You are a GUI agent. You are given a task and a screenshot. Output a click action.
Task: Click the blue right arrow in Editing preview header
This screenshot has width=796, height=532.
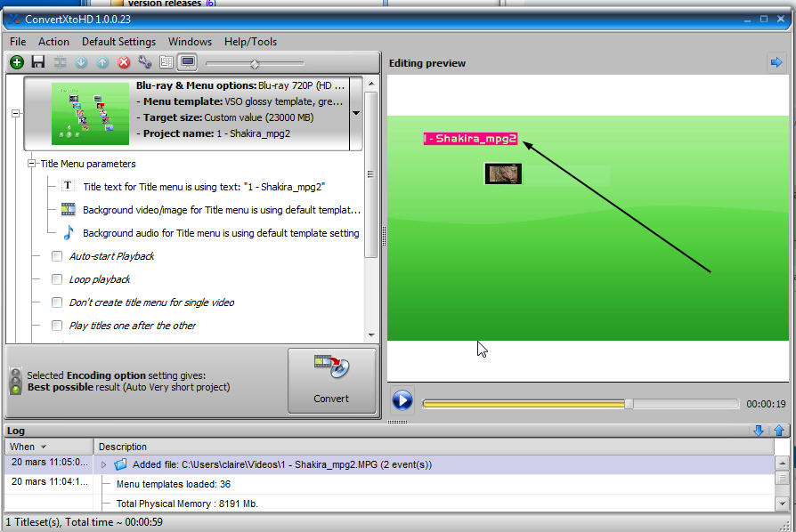point(776,62)
